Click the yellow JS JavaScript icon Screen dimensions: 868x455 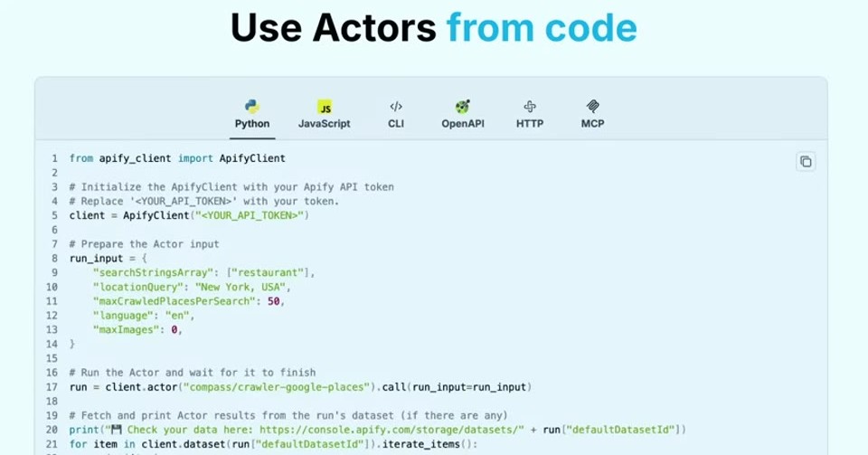click(x=325, y=107)
